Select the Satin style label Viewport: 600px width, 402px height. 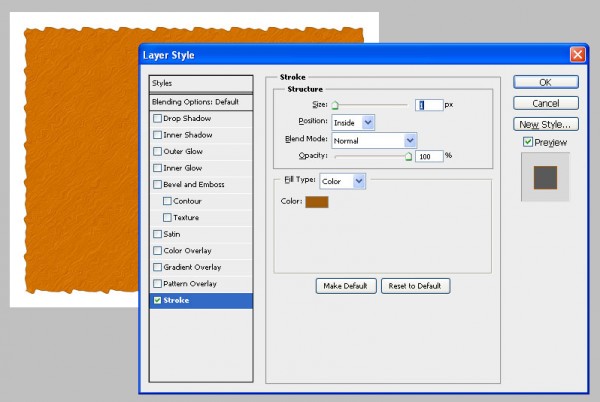tap(172, 234)
